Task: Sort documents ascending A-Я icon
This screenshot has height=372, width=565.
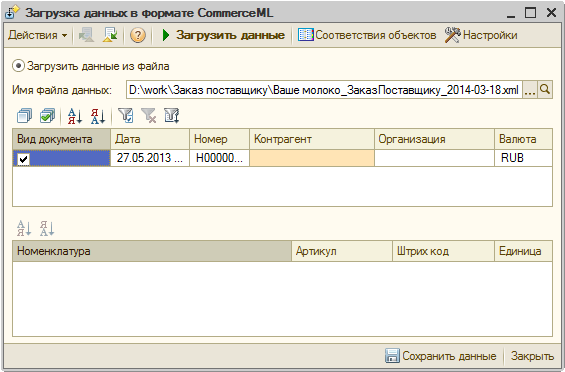Action: tap(75, 116)
